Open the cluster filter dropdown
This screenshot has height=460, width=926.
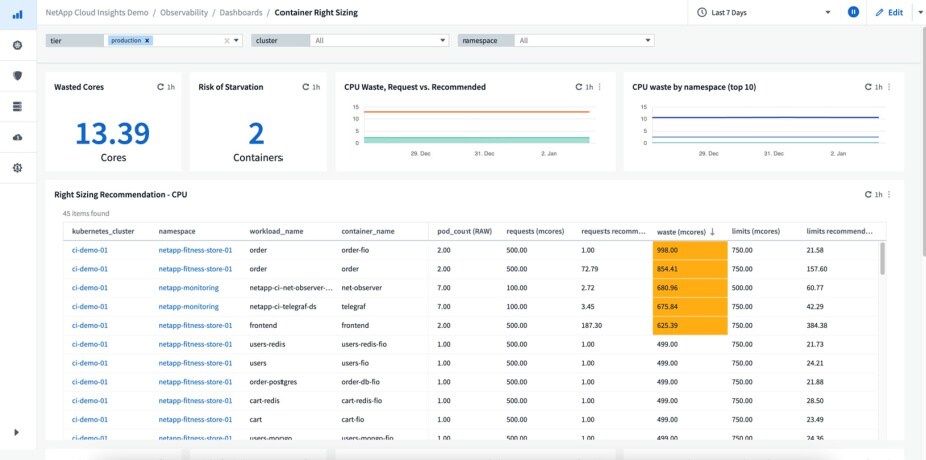tap(378, 40)
